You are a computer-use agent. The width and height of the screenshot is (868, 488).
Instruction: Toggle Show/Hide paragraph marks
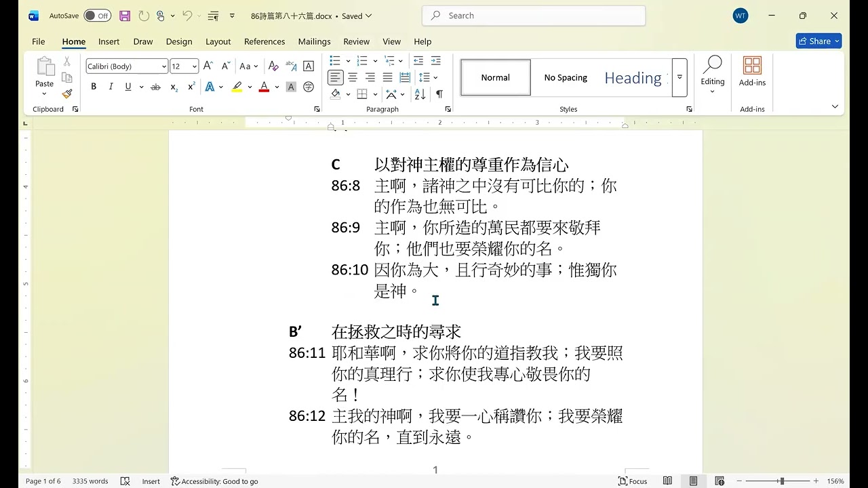[439, 94]
